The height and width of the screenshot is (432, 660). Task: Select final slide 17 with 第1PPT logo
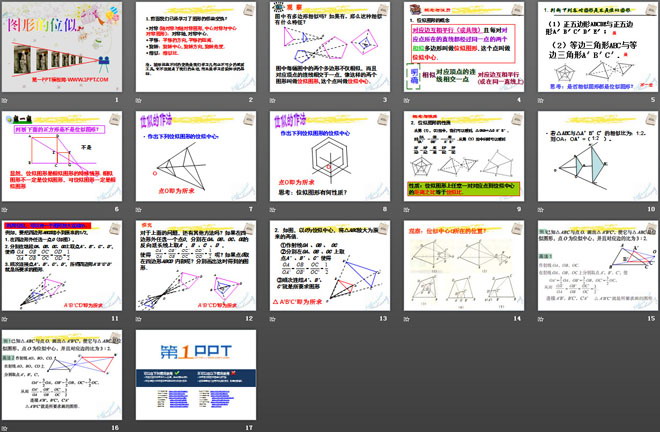pos(195,373)
